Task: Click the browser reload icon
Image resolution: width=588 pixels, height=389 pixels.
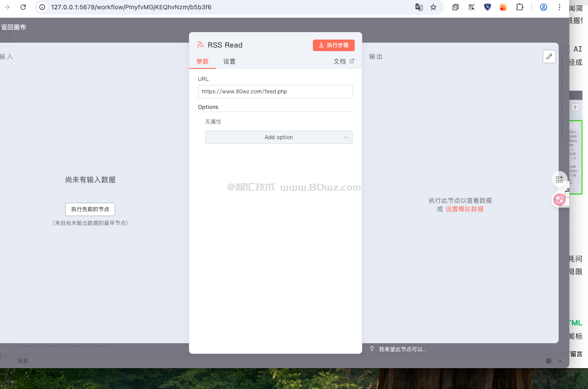Action: (x=23, y=7)
